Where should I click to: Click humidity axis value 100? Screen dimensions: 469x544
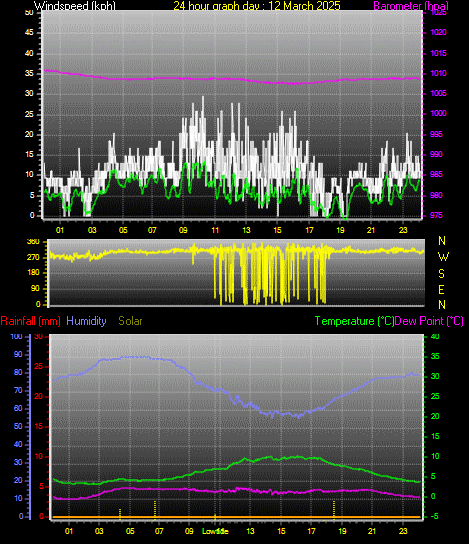tap(17, 337)
